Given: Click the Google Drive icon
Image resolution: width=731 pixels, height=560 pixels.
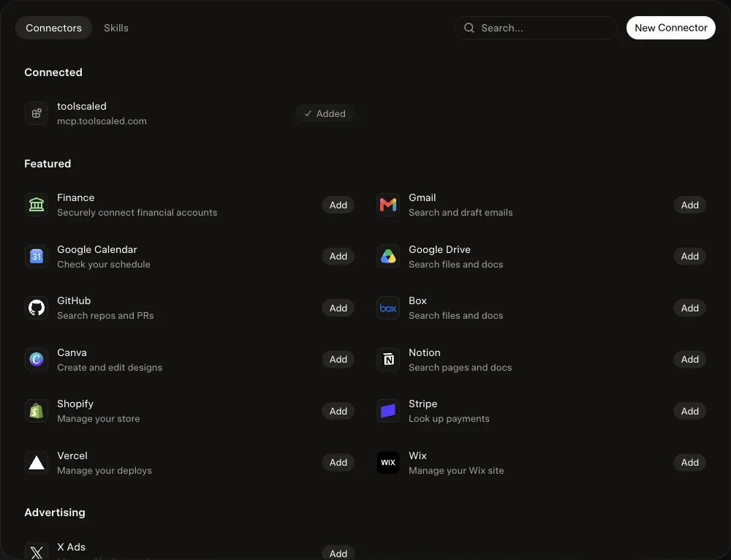Looking at the screenshot, I should coord(388,257).
